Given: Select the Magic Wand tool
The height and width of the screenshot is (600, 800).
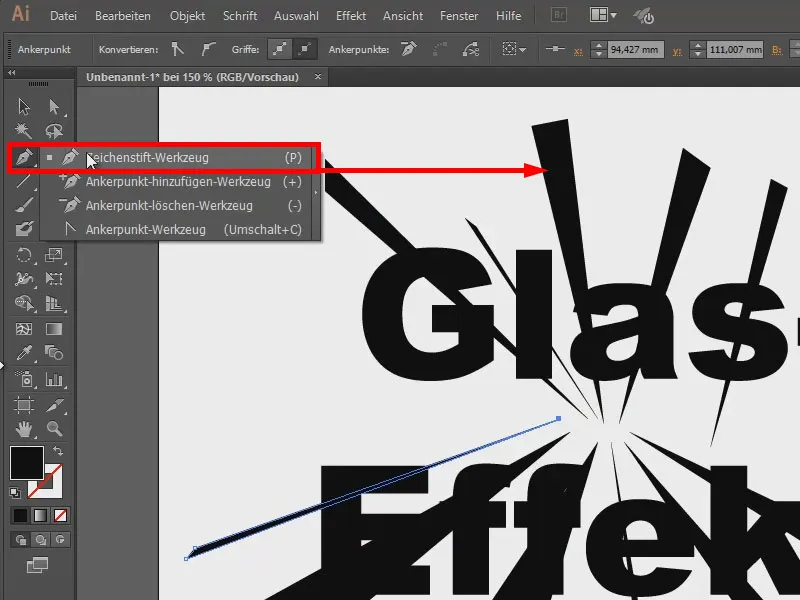Looking at the screenshot, I should point(23,131).
